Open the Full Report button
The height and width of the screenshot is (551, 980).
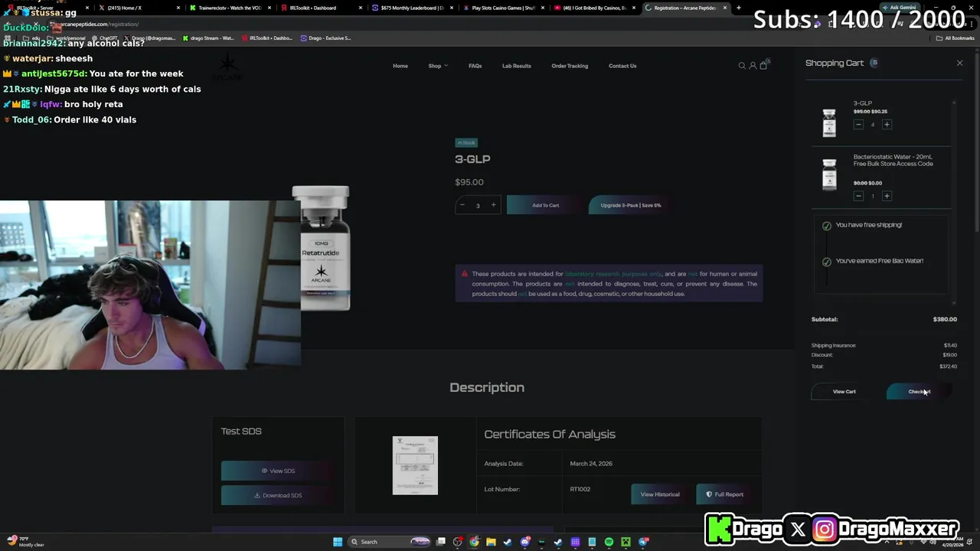coord(724,494)
